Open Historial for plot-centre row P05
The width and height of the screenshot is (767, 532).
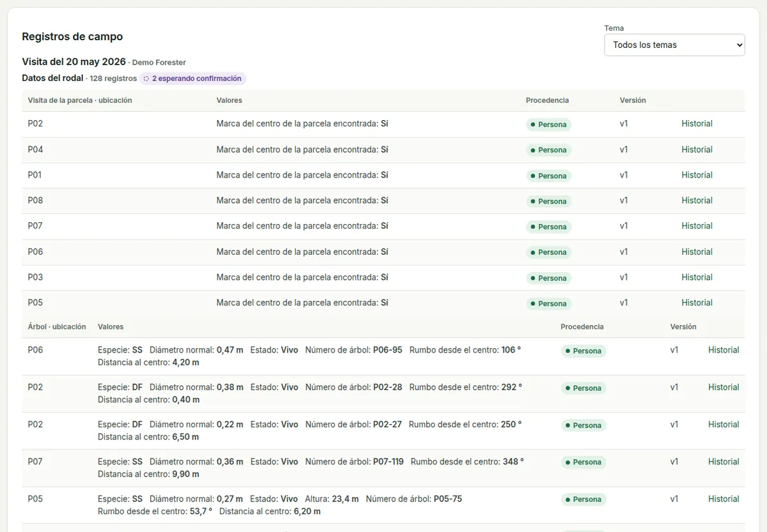coord(697,303)
